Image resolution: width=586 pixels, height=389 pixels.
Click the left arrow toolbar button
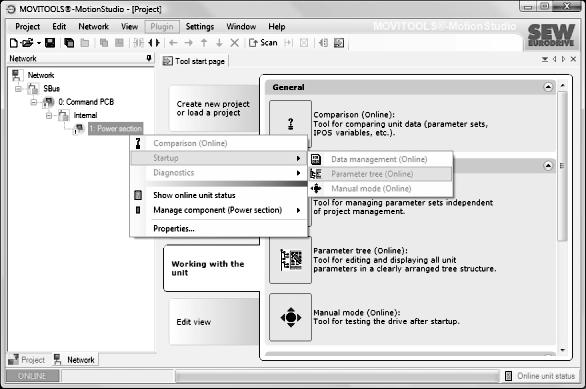pyautogui.click(x=173, y=43)
